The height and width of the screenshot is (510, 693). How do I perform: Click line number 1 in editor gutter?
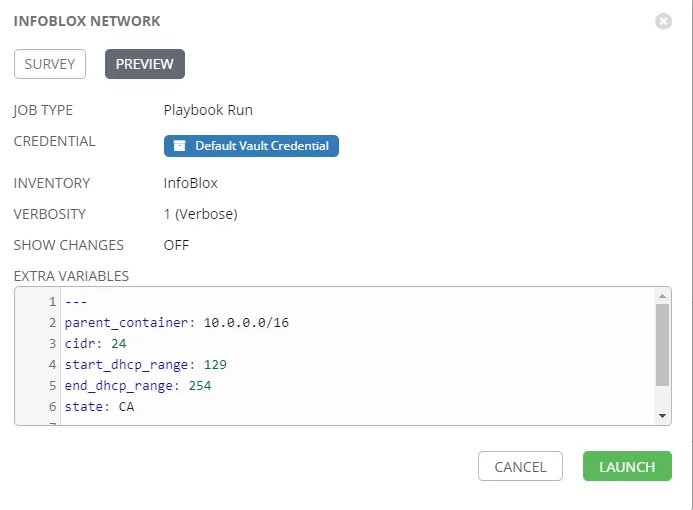tap(51, 302)
